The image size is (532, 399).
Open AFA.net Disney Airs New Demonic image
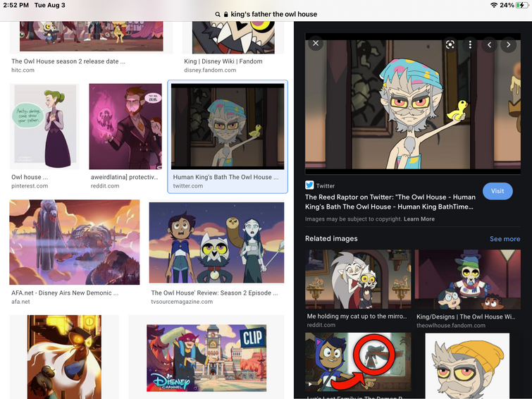pyautogui.click(x=74, y=242)
